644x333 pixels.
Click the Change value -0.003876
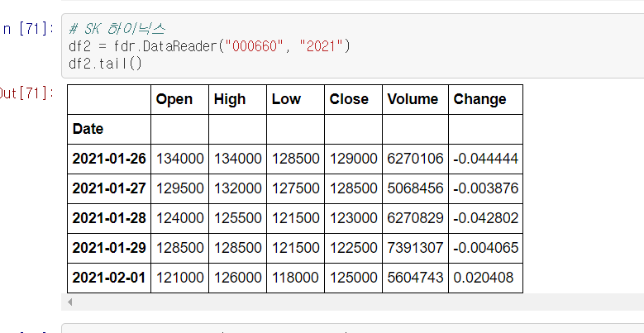pyautogui.click(x=486, y=188)
